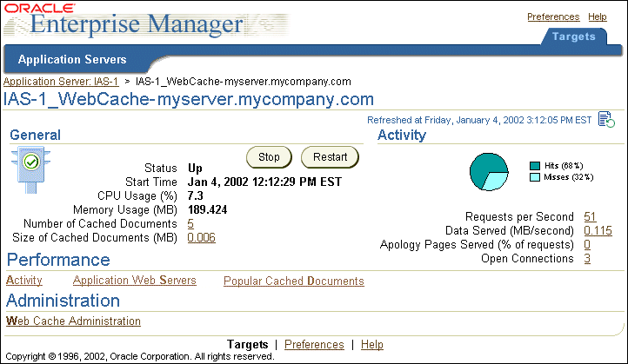Viewport: 628px width, 364px height.
Task: Go to Application Server: IAS-1 breadcrumb
Action: [61, 82]
